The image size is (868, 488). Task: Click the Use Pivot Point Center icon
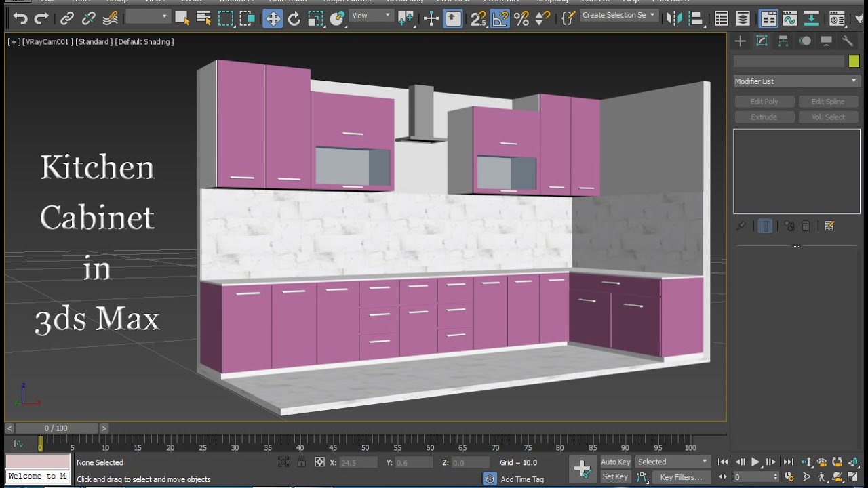pyautogui.click(x=406, y=18)
